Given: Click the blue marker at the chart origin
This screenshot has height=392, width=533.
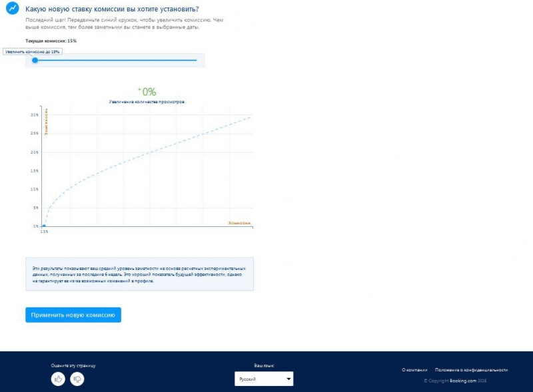Looking at the screenshot, I should coord(44,226).
